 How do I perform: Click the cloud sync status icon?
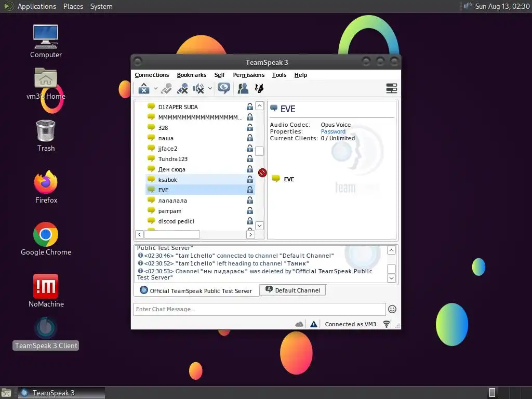[x=299, y=324]
